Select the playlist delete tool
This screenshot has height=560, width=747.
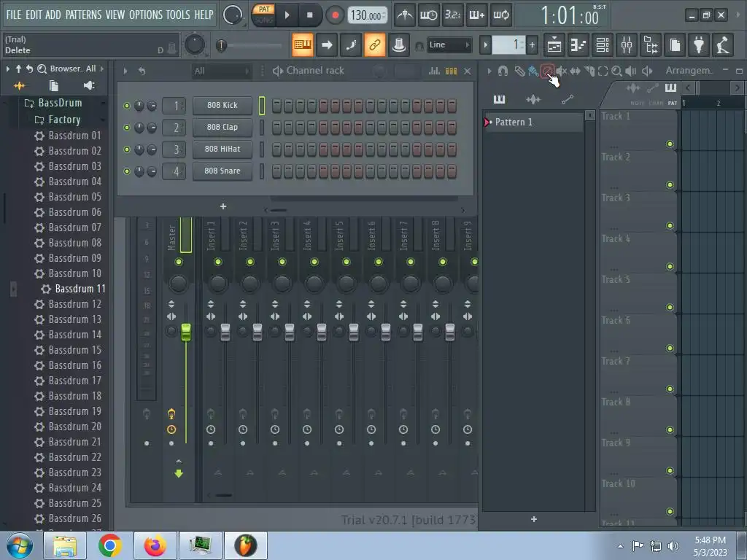coord(547,71)
